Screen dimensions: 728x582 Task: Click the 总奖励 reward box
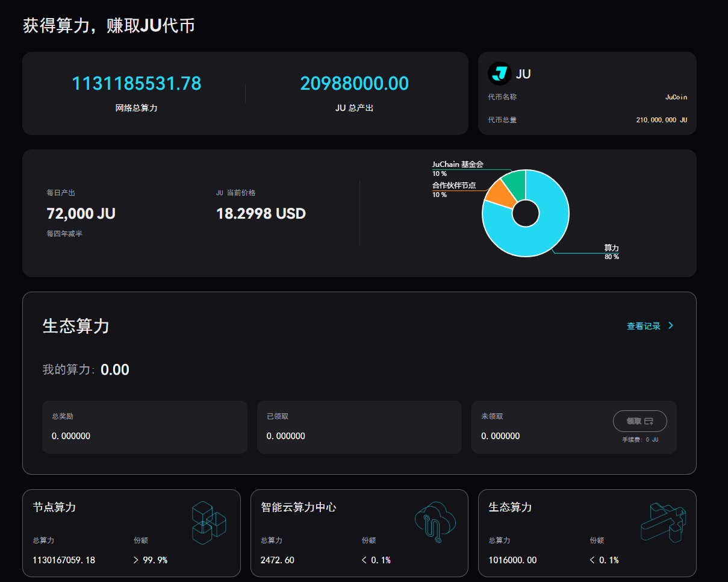tap(145, 427)
